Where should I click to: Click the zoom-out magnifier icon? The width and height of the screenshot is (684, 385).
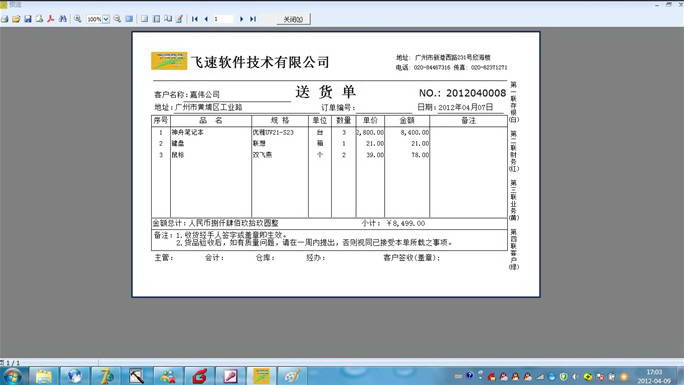[x=117, y=19]
